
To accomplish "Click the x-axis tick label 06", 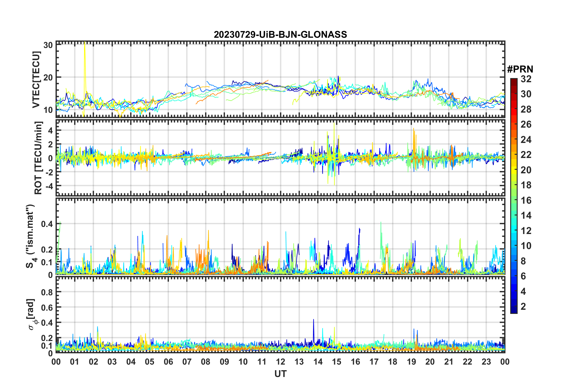I will 168,362.
